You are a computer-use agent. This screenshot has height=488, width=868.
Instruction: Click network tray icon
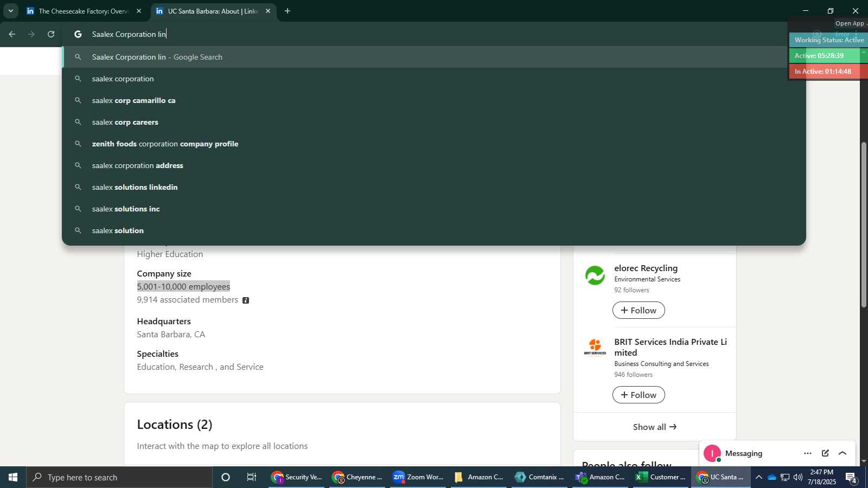point(785,477)
